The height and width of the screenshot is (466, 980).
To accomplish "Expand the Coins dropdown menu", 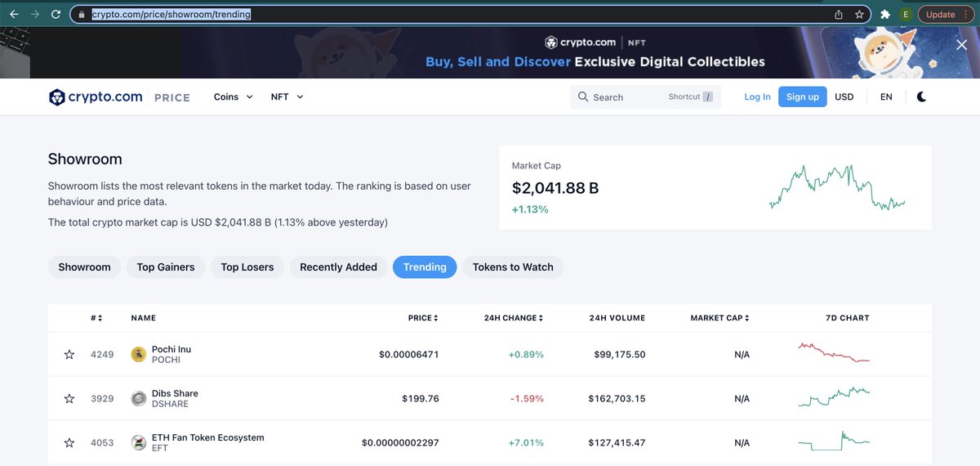I will point(233,96).
